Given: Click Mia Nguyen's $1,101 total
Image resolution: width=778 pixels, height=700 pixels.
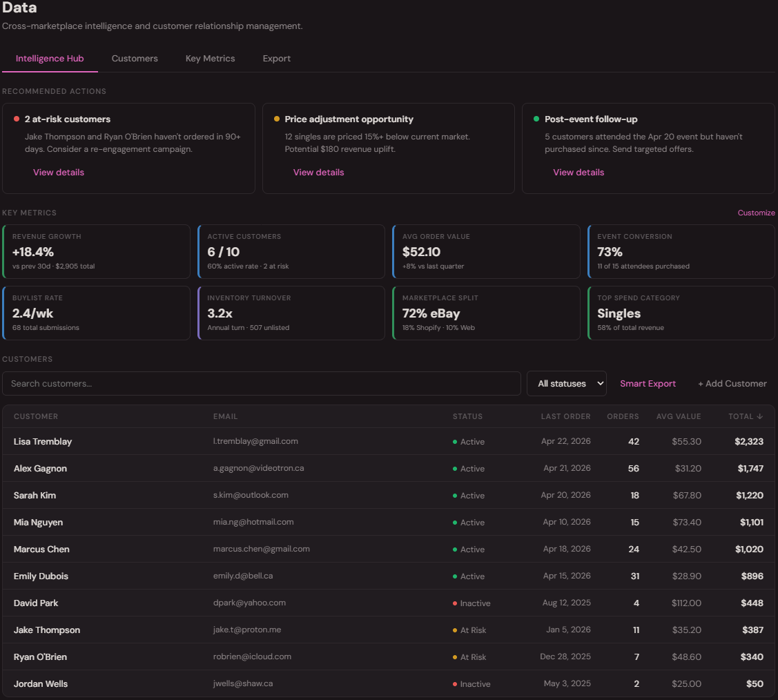Looking at the screenshot, I should (x=752, y=522).
